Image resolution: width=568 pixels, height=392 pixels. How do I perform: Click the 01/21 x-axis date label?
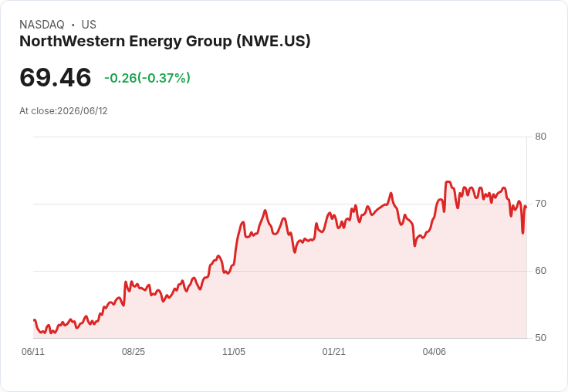[x=334, y=351]
